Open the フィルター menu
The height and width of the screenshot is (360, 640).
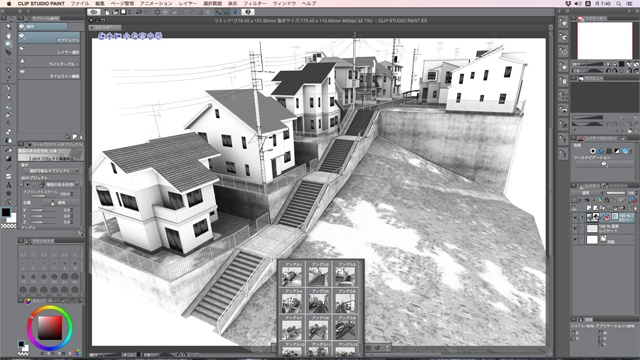255,3
